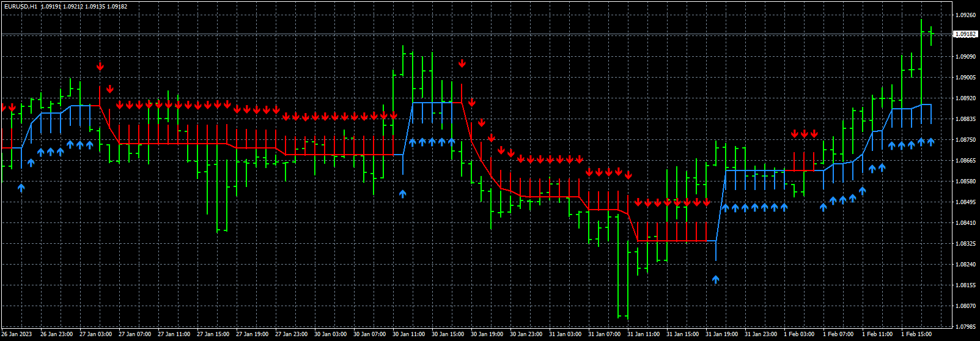The height and width of the screenshot is (341, 980).
Task: Click the 26 Jan 2023 time label
Action: [17, 334]
